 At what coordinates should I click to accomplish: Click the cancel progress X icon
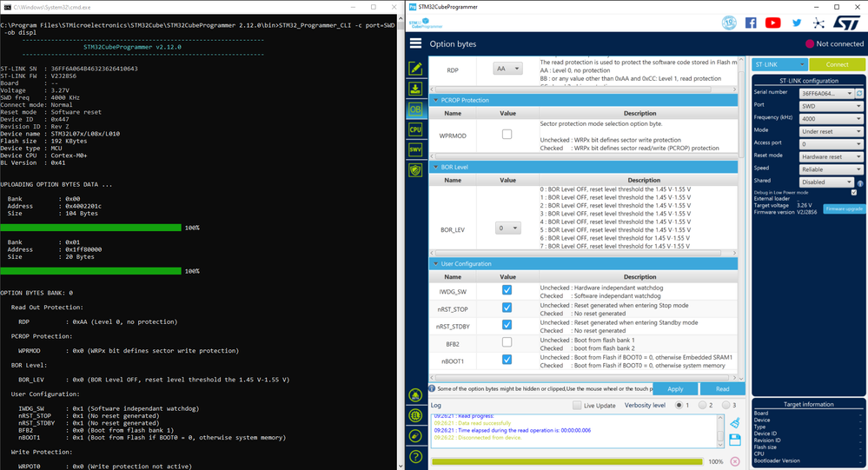735,461
